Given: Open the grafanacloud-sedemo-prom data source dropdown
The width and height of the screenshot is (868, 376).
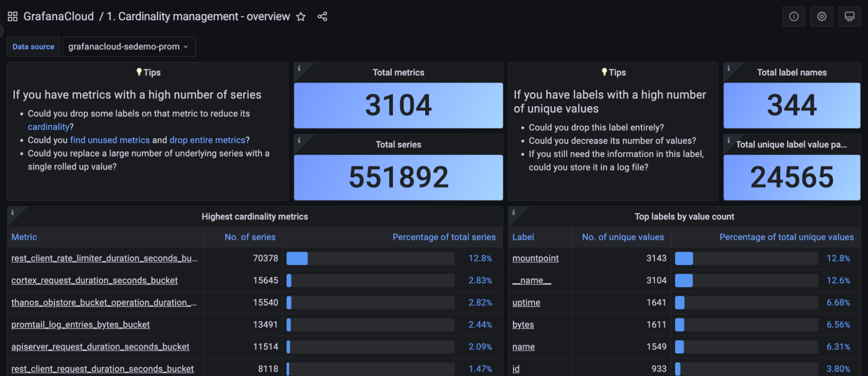Looking at the screenshot, I should (x=129, y=46).
